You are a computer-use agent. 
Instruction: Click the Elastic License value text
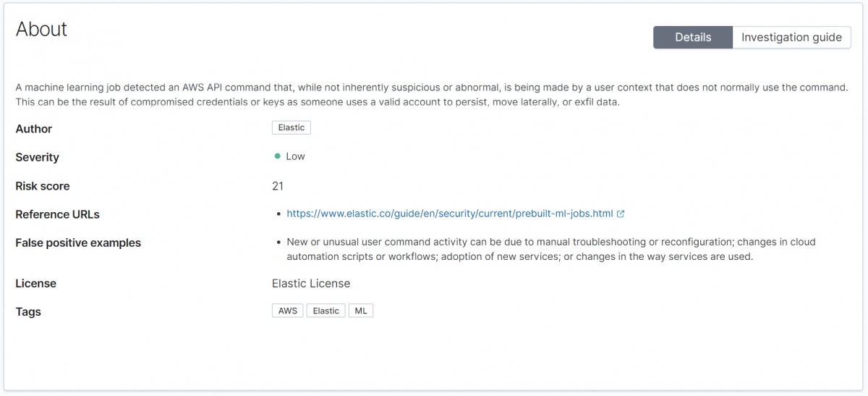point(311,283)
